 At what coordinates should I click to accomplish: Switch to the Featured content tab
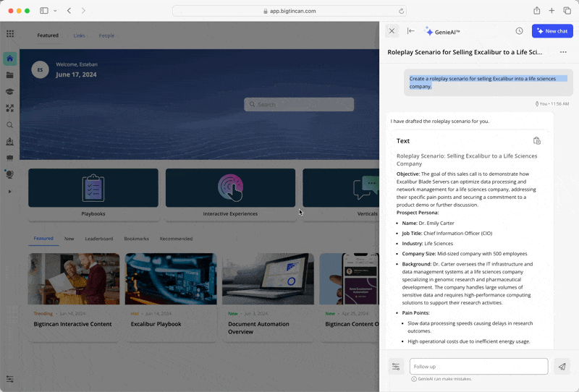click(x=43, y=239)
